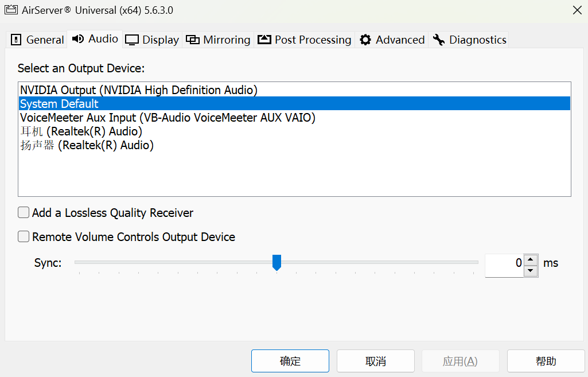Screen dimensions: 588x377
Task: Click the General tab icon
Action: pyautogui.click(x=15, y=40)
